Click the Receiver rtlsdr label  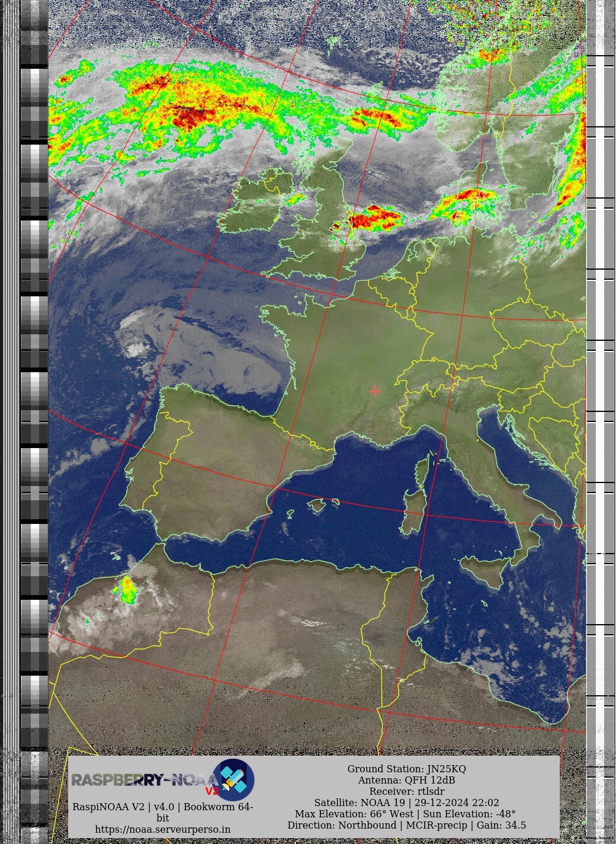(x=406, y=791)
